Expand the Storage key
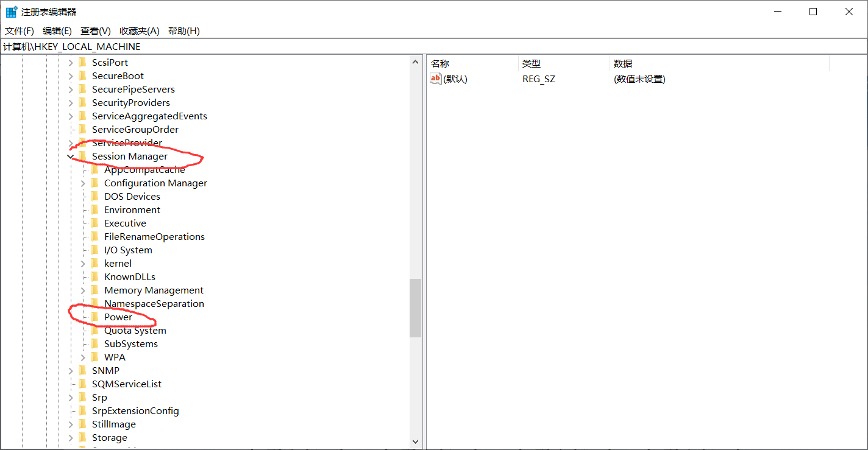Screen dimensions: 868x450 pos(71,437)
